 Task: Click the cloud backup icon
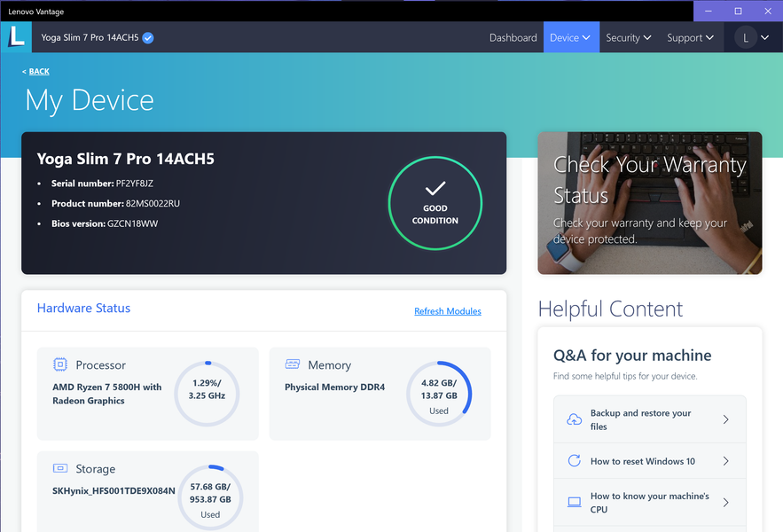575,419
